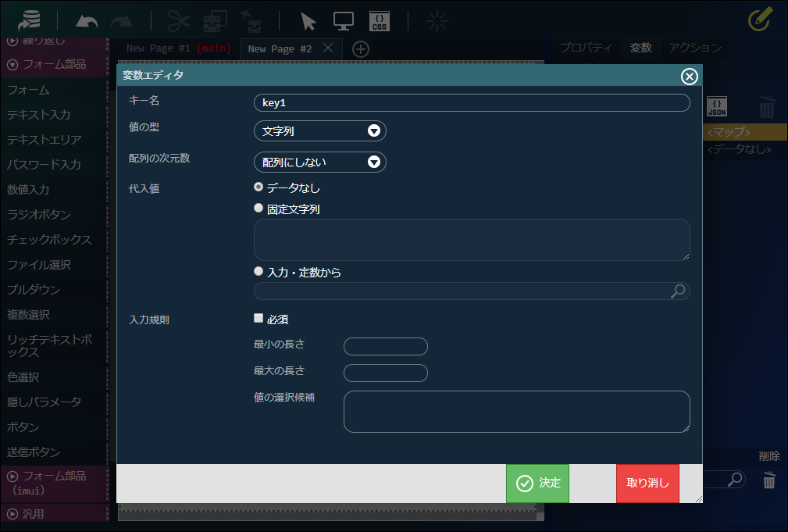Image resolution: width=788 pixels, height=532 pixels.
Task: Select パスワード入力 component
Action: pyautogui.click(x=54, y=165)
